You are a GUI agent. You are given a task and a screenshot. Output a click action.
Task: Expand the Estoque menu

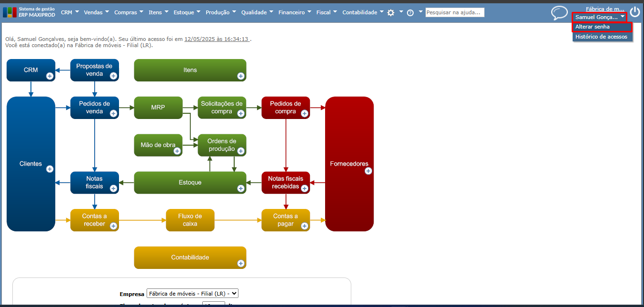(187, 12)
